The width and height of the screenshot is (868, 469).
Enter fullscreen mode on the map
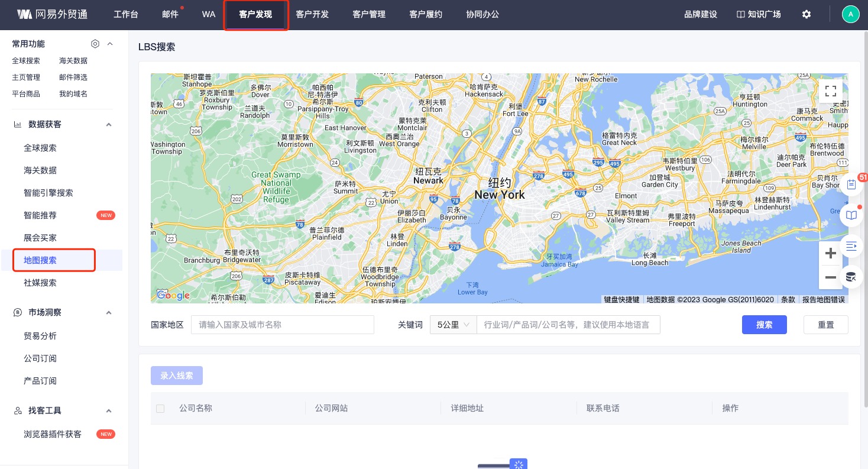[830, 91]
